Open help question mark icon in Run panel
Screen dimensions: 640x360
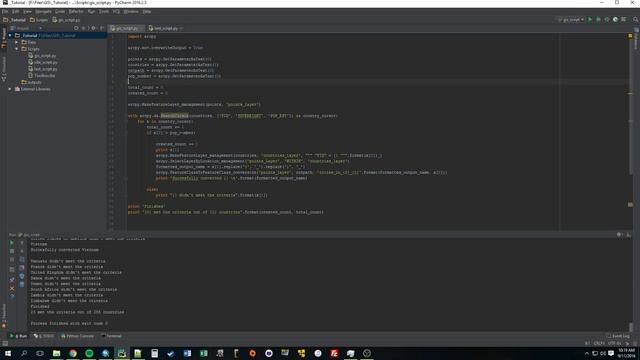point(12,297)
